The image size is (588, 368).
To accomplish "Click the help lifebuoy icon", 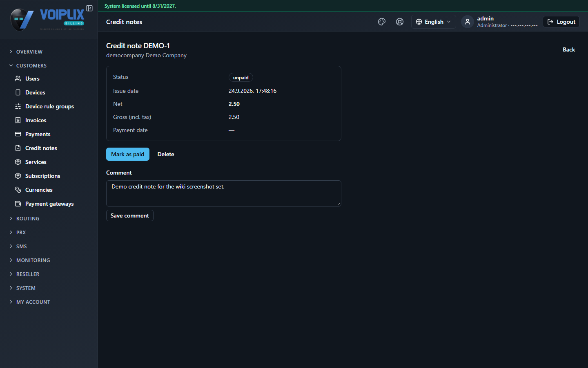I will click(400, 22).
